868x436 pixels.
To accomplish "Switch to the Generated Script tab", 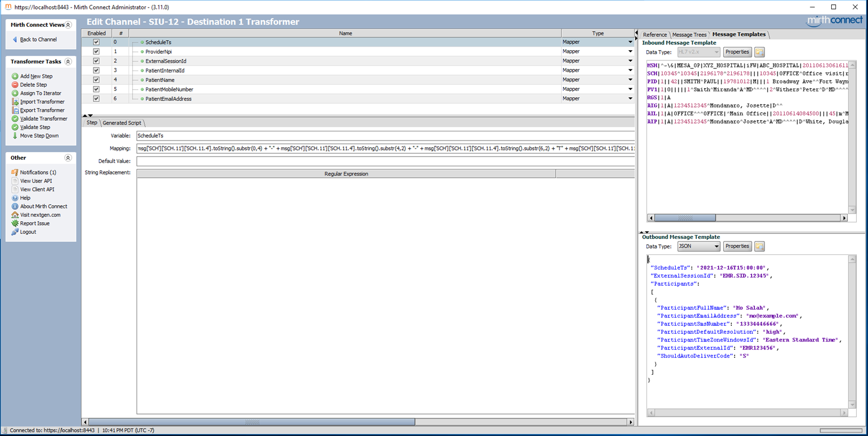I will point(122,123).
